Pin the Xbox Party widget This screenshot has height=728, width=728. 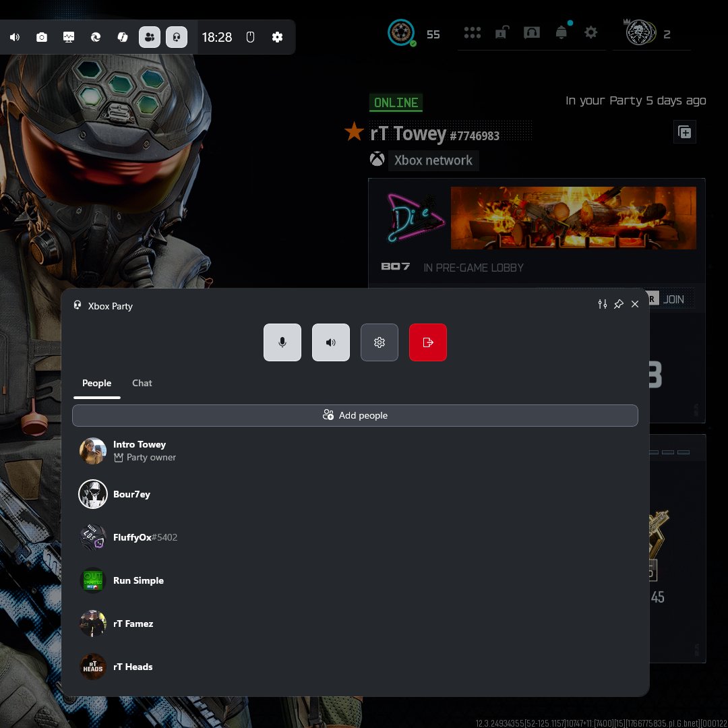click(x=618, y=304)
